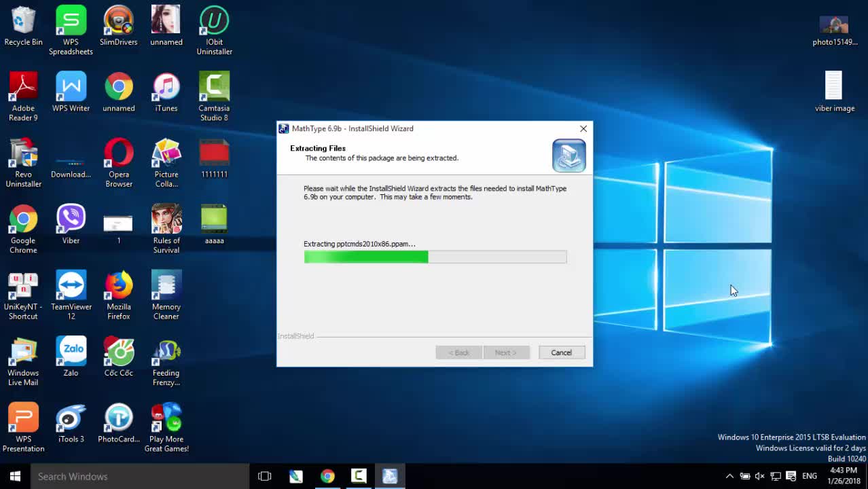Select the desktop file named 1
868x489 pixels.
tap(119, 228)
